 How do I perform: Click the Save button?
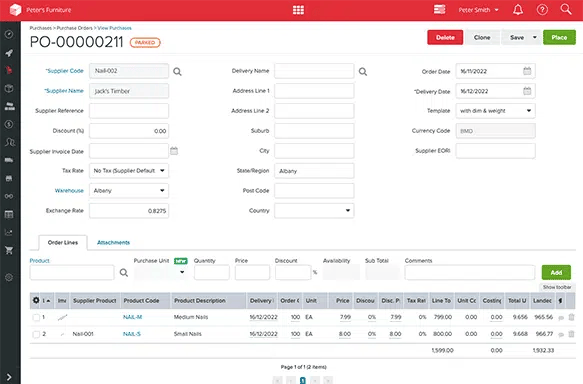tap(516, 37)
